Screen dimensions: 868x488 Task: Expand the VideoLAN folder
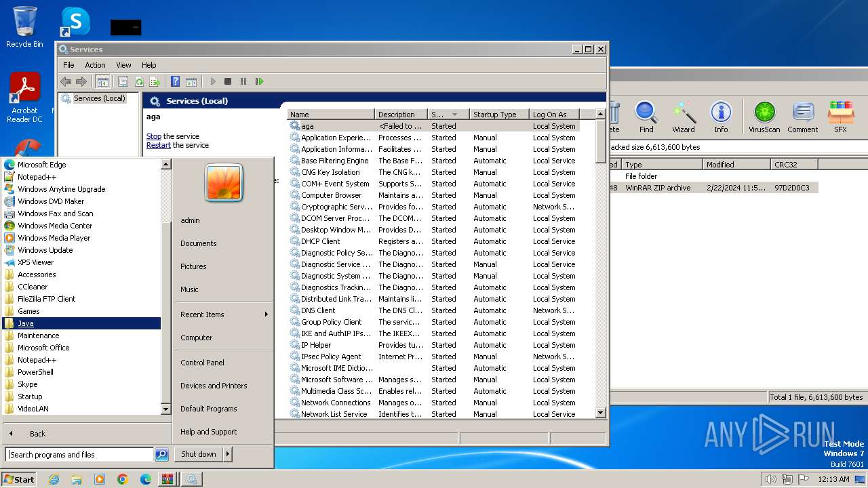pyautogui.click(x=81, y=409)
